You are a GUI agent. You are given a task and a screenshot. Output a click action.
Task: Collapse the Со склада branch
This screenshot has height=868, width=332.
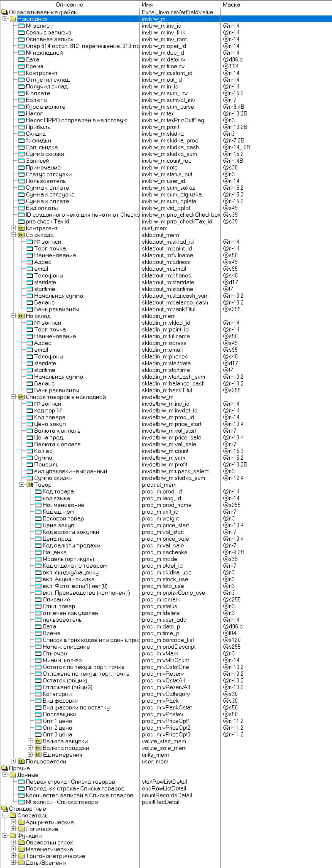pyautogui.click(x=13, y=235)
